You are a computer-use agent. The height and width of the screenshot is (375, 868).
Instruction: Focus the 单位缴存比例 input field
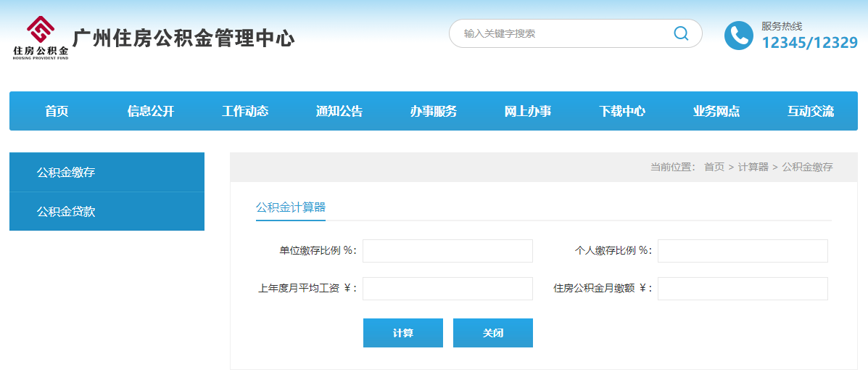(447, 251)
